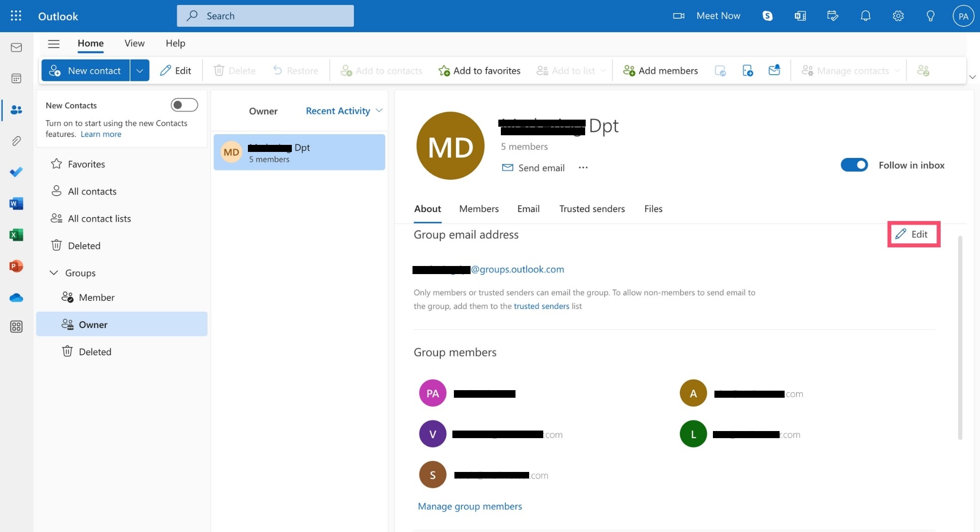Click the toolbar icon right of Add members
980x532 pixels.
click(720, 71)
